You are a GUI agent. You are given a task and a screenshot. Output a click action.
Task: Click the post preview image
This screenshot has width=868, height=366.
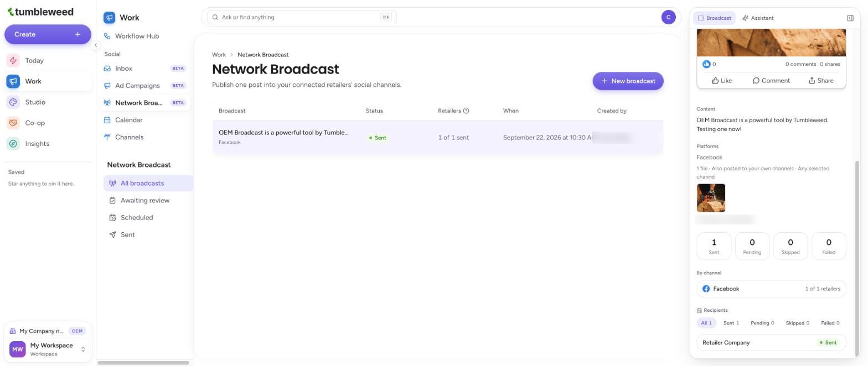click(771, 44)
